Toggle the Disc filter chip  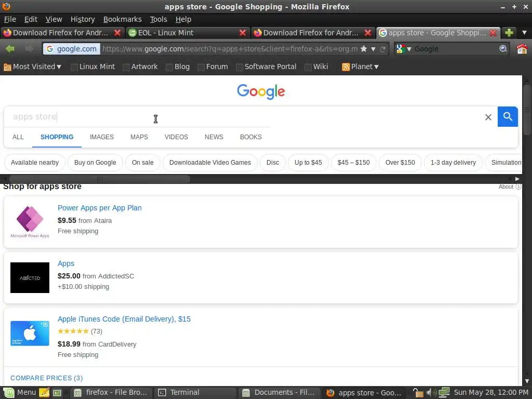tap(272, 163)
